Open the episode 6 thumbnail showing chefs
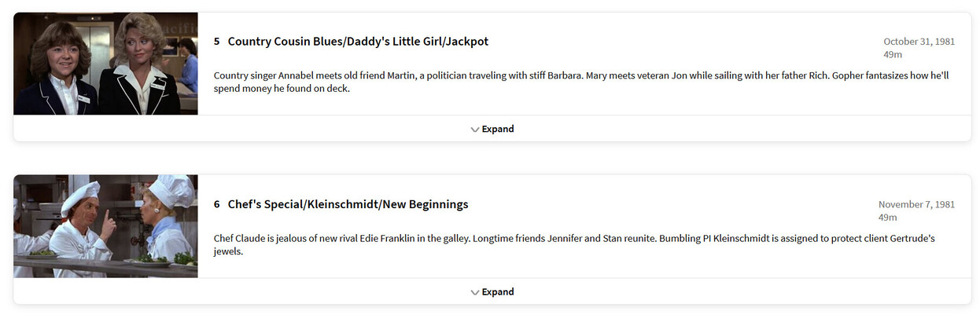980x315 pixels. pos(105,226)
